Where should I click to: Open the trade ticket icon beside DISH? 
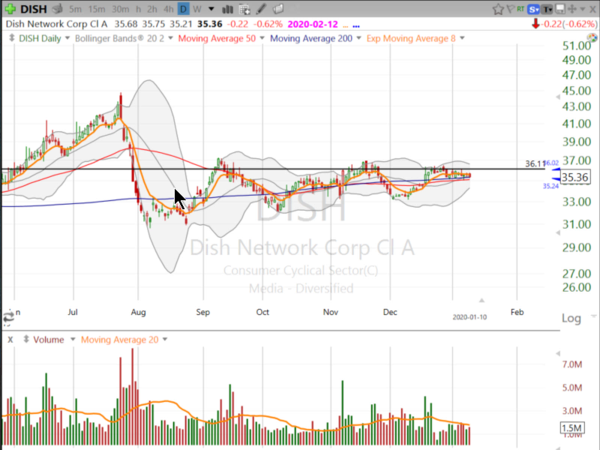point(57,8)
